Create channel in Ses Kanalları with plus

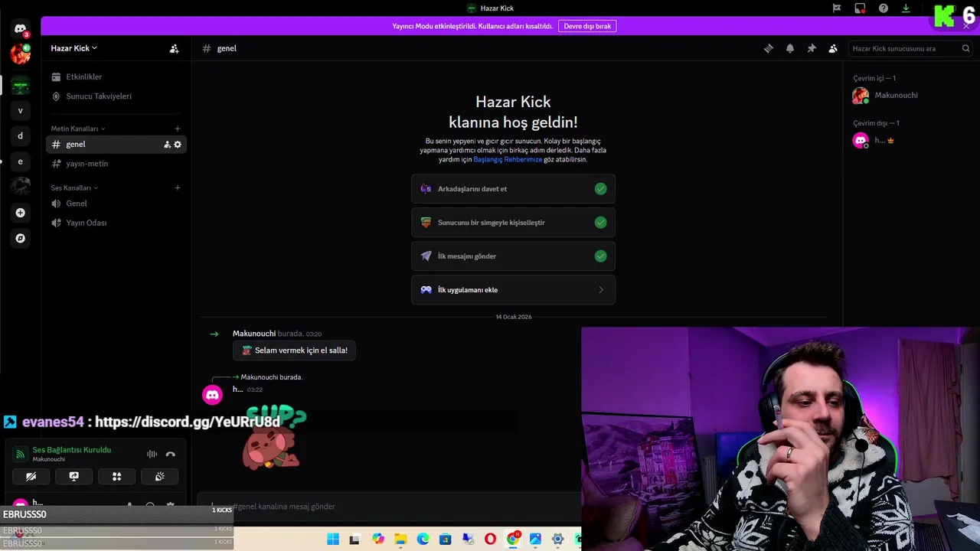coord(178,187)
